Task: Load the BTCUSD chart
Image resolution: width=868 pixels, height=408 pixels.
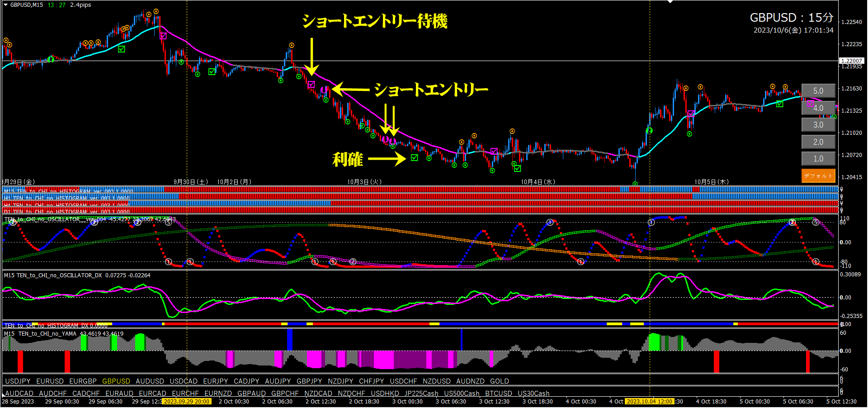Action: point(499,394)
